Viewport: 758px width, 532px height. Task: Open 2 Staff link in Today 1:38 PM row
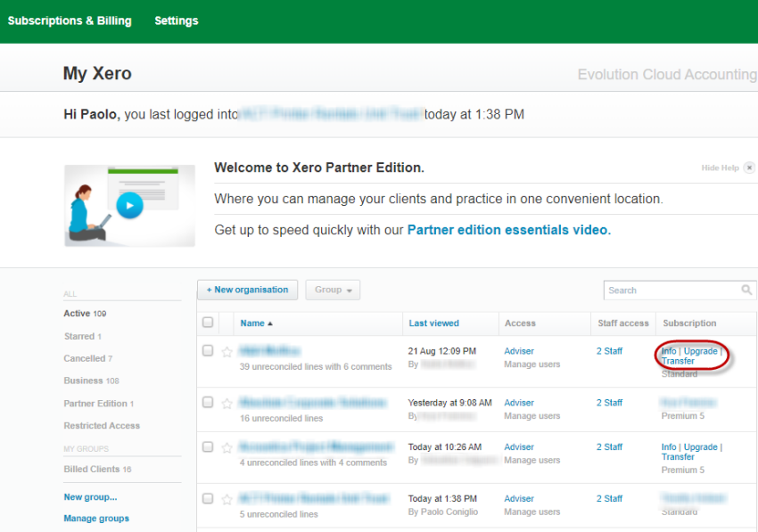click(x=610, y=499)
